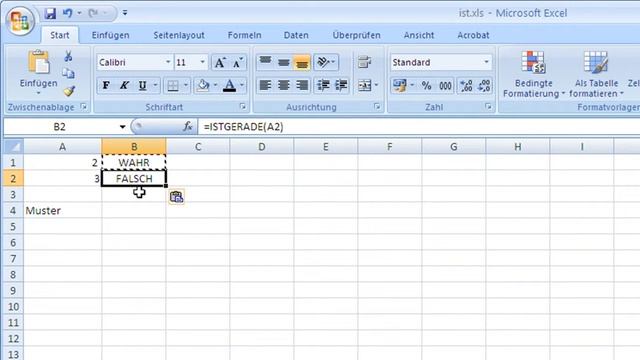Viewport: 640px width, 360px height.
Task: Open the paste options smart tag
Action: pos(176,197)
